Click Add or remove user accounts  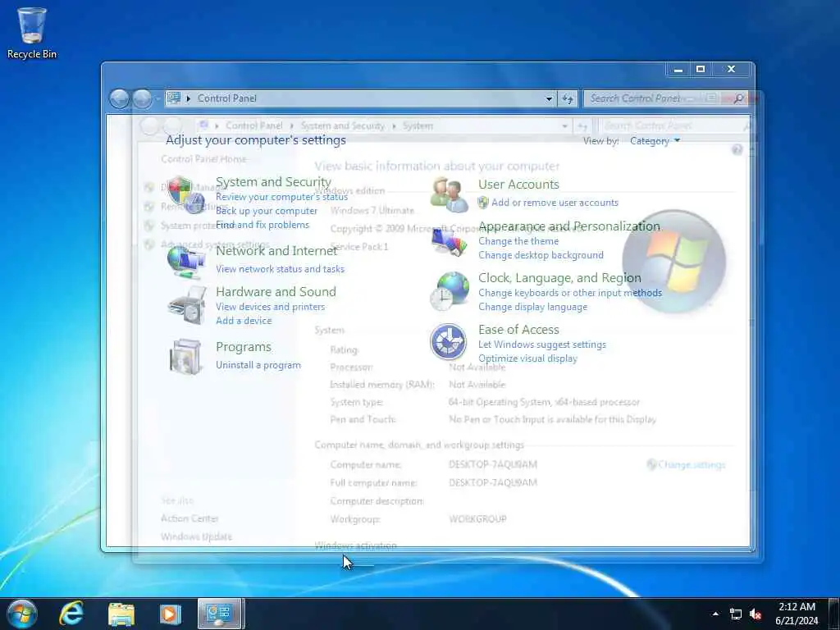click(555, 203)
